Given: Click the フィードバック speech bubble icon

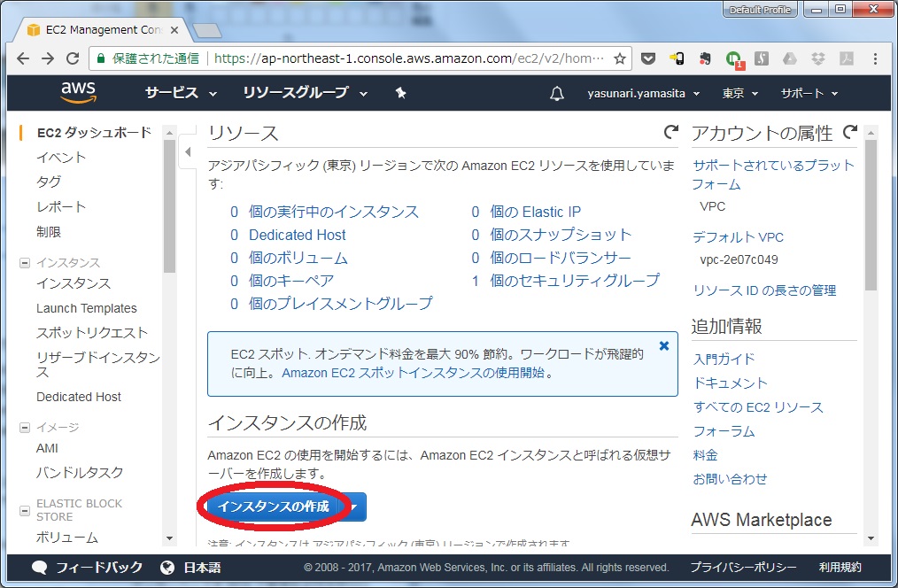Looking at the screenshot, I should (39, 568).
